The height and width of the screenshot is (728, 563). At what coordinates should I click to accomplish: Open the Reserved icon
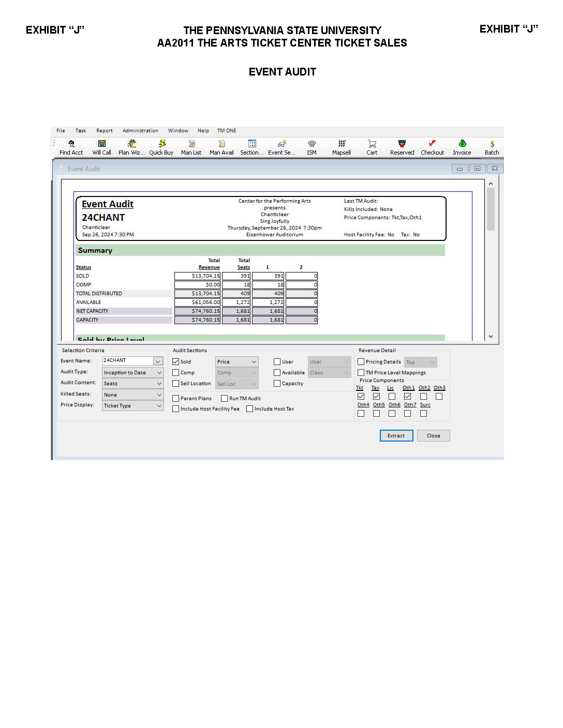click(x=402, y=147)
